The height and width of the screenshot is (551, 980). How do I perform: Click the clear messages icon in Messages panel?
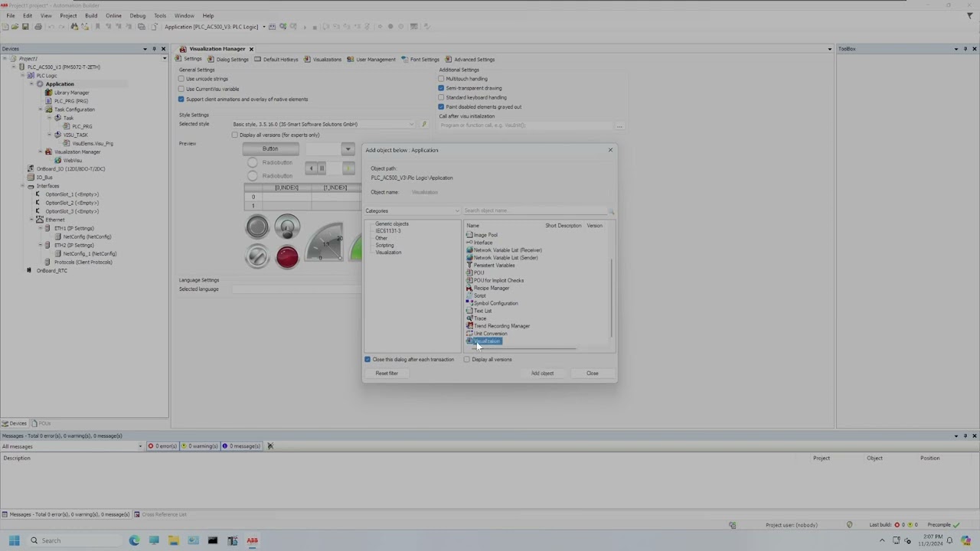(x=269, y=446)
